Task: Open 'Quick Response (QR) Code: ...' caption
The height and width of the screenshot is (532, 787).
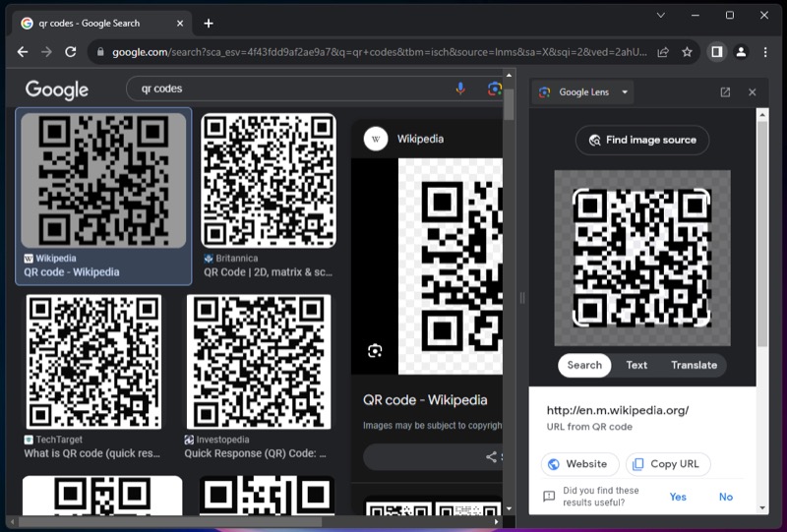Action: pyautogui.click(x=255, y=453)
